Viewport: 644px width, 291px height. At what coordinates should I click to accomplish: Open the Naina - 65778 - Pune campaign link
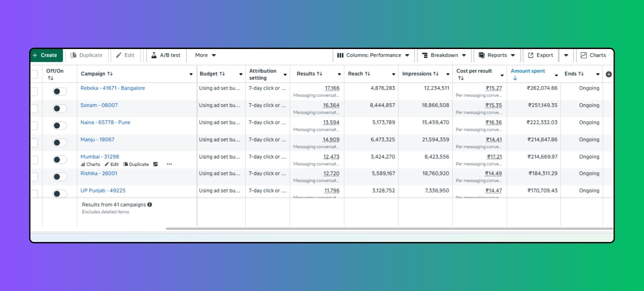[x=105, y=123]
